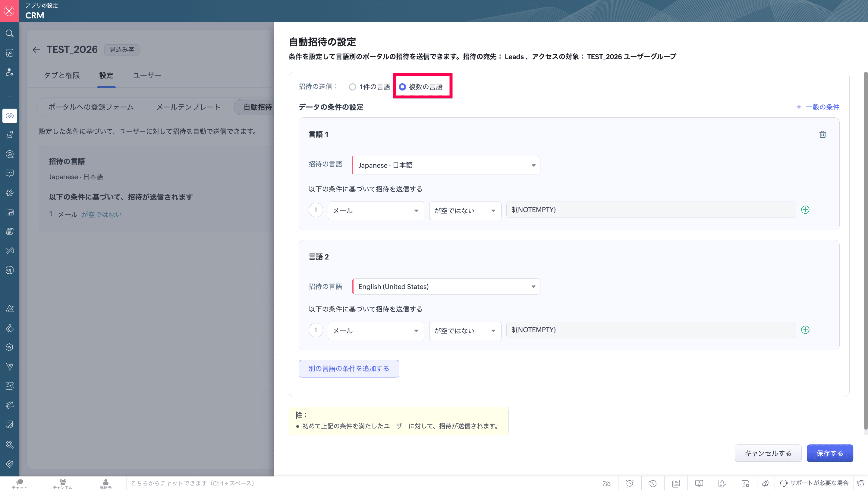868x490 pixels.
Task: Open the English (United States) language dropdown
Action: pyautogui.click(x=446, y=287)
